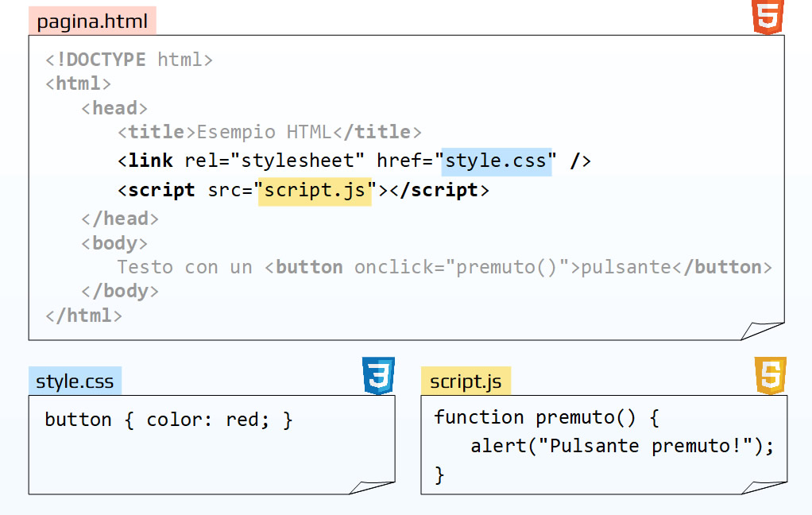Click the closing </head> tag

[x=120, y=219]
